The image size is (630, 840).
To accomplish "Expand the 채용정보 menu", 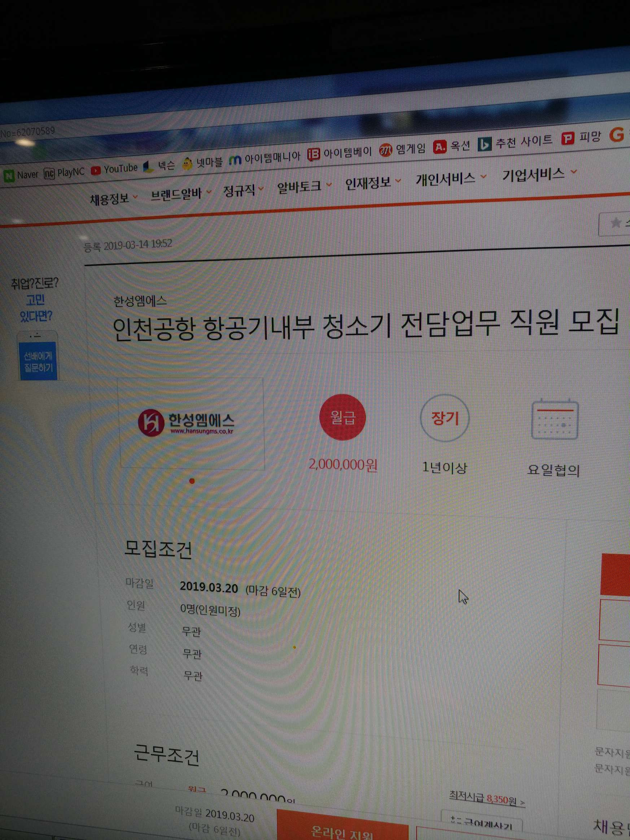I will (x=114, y=198).
